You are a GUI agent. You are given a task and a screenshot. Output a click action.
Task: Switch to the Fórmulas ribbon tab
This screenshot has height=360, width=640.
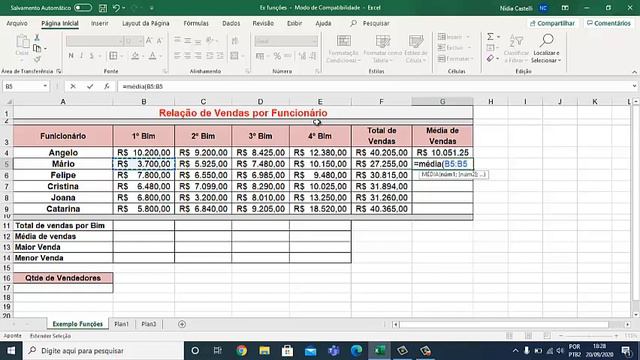tap(196, 23)
